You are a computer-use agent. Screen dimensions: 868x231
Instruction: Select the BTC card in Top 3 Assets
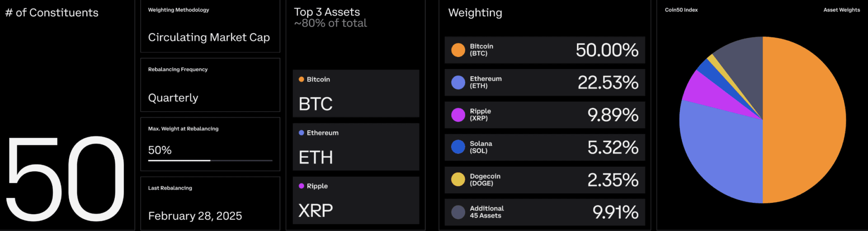(x=356, y=94)
